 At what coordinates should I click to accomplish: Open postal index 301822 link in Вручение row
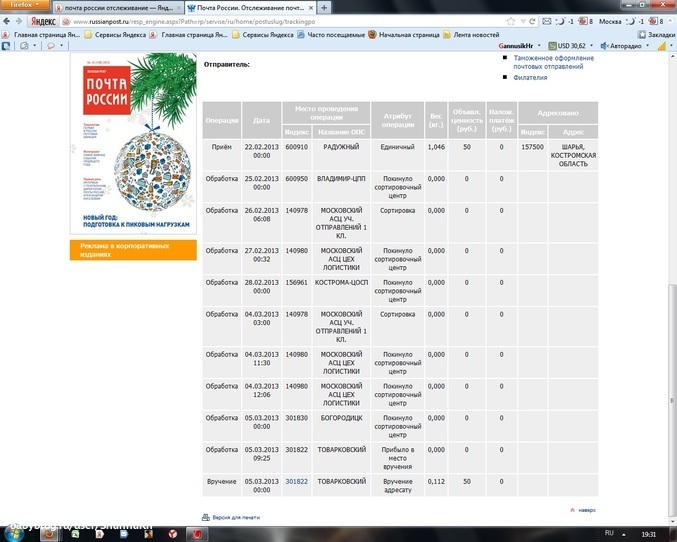[x=296, y=481]
